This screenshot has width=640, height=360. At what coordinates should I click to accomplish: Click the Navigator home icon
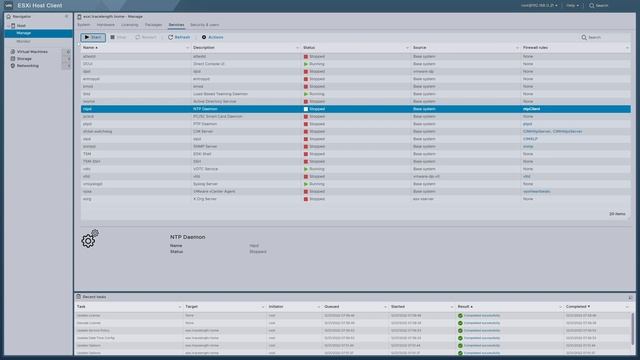pos(9,16)
